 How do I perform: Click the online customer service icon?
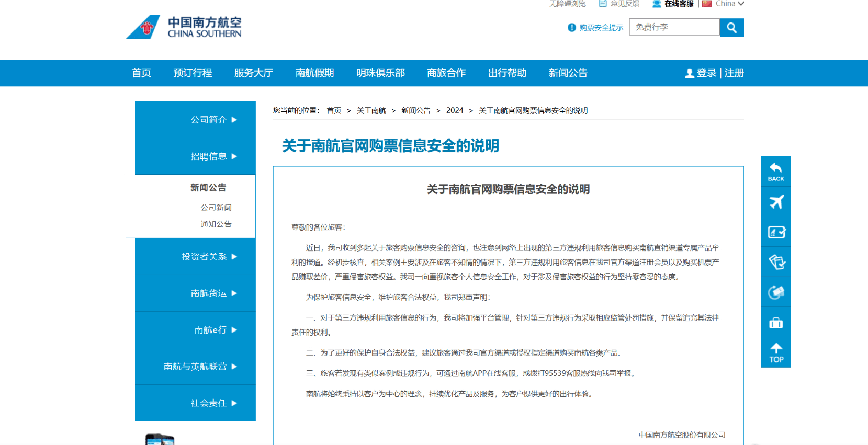point(657,4)
